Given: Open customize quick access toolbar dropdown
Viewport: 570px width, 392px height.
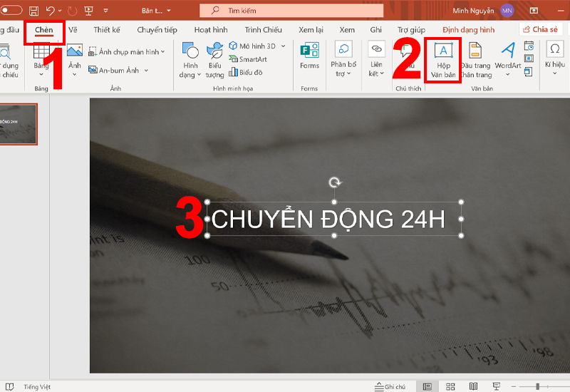Looking at the screenshot, I should click(x=105, y=11).
